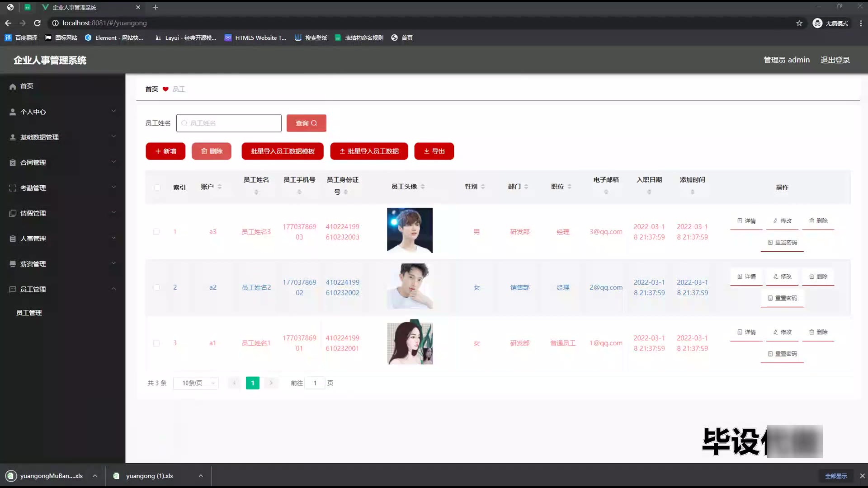Expand the 请假管理 sidebar menu
The image size is (868, 488).
pos(62,213)
